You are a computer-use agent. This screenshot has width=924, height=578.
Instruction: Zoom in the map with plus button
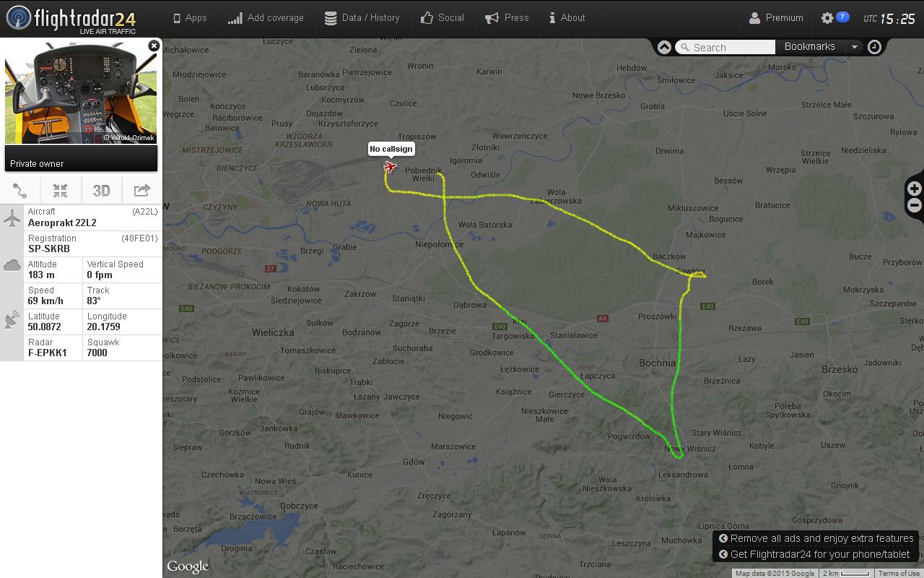pyautogui.click(x=915, y=189)
